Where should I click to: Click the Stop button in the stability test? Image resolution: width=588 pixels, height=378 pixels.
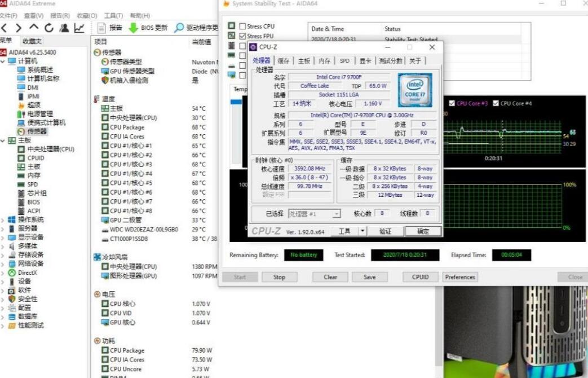pos(280,276)
